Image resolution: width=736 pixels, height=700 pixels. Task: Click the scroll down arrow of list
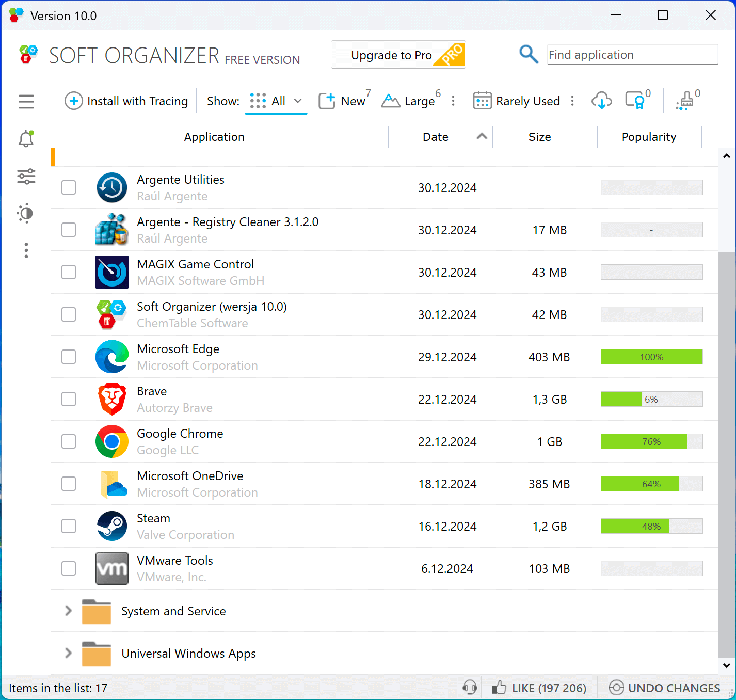[x=727, y=666]
